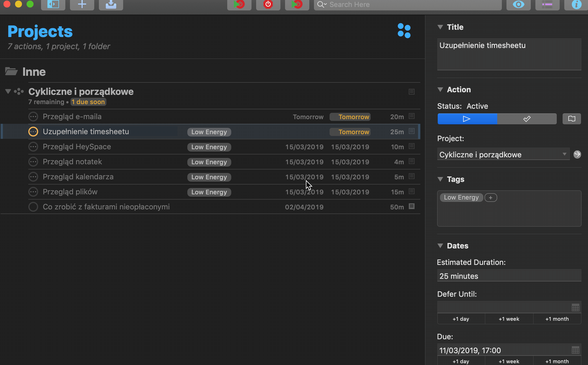Screen dimensions: 588x365
Task: Open note icon for Przegląd plików
Action: 412,191
